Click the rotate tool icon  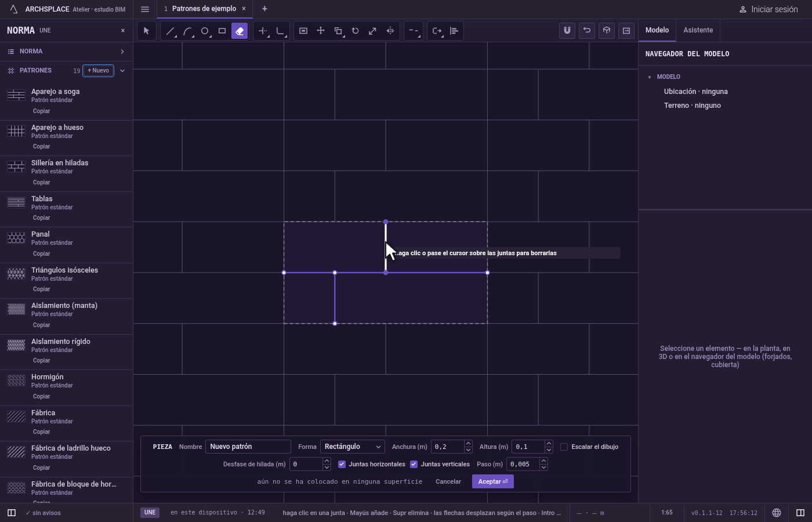(x=356, y=31)
